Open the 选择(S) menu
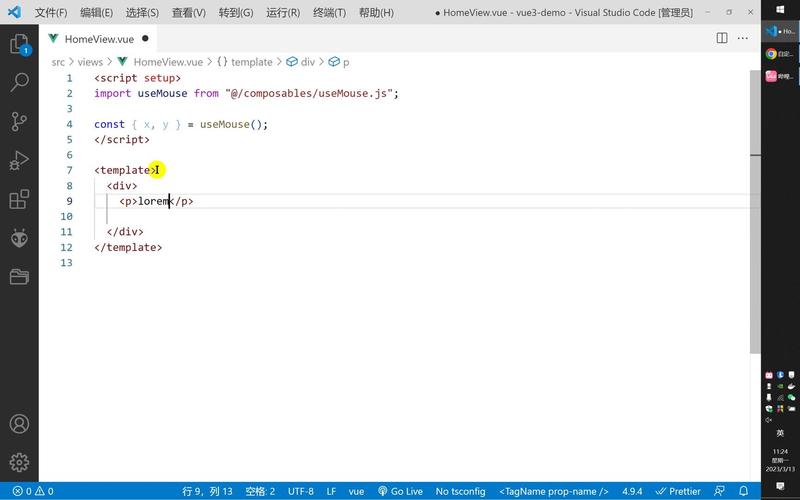The height and width of the screenshot is (500, 800). (142, 12)
